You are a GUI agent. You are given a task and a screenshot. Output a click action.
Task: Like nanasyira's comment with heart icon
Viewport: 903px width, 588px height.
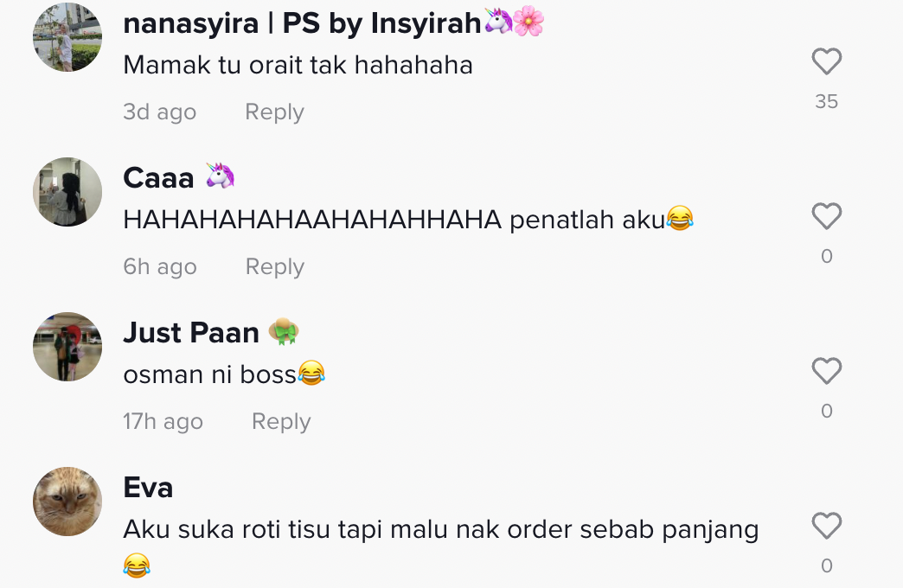coord(826,61)
